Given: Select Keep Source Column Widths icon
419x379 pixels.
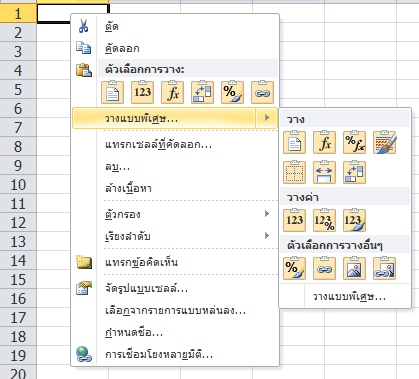Looking at the screenshot, I should tap(324, 172).
